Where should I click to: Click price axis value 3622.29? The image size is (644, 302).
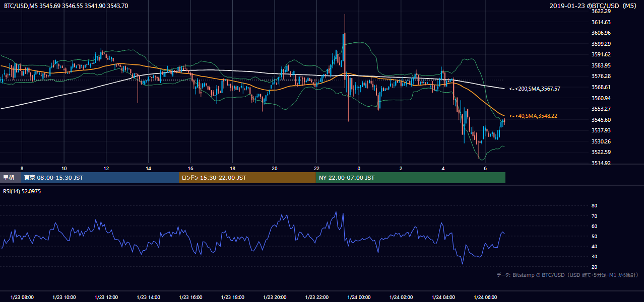tap(602, 11)
